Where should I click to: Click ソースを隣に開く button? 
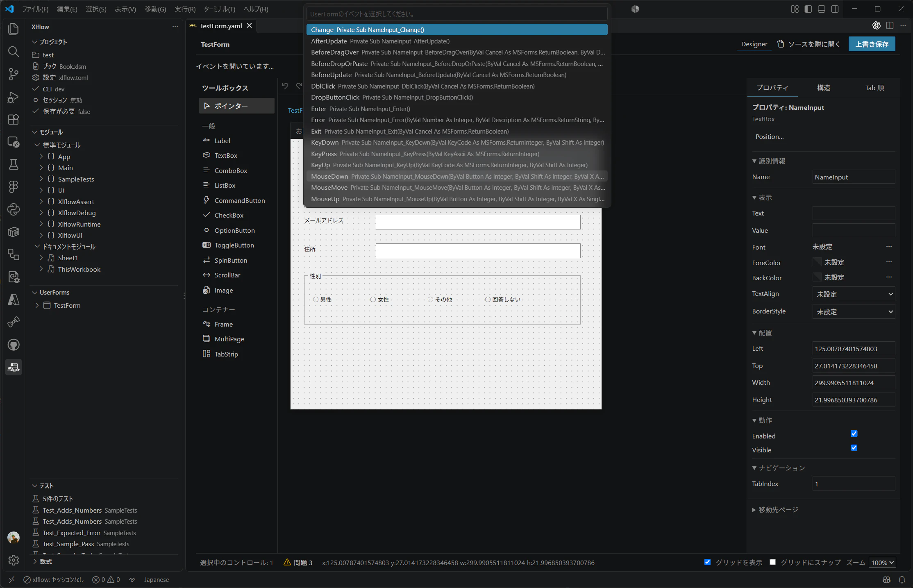(x=809, y=44)
